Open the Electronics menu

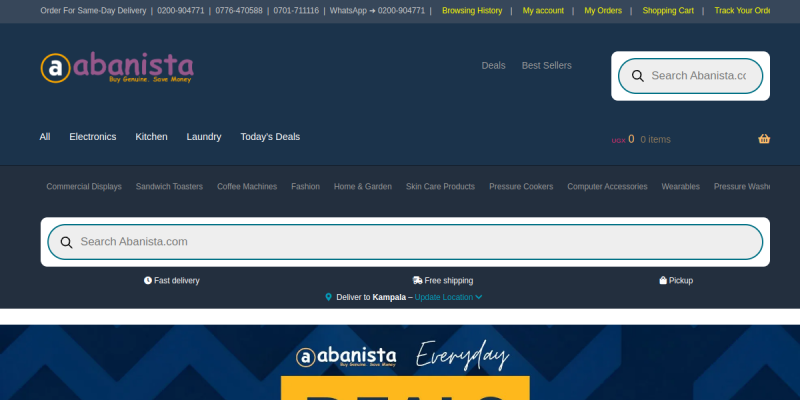pos(93,137)
